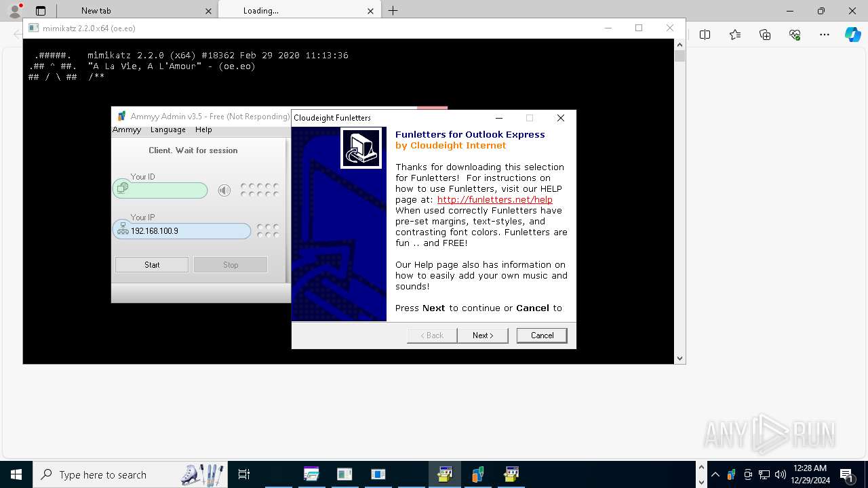This screenshot has width=868, height=488.
Task: Click the Ammyy Admin title bar icon
Action: [121, 117]
